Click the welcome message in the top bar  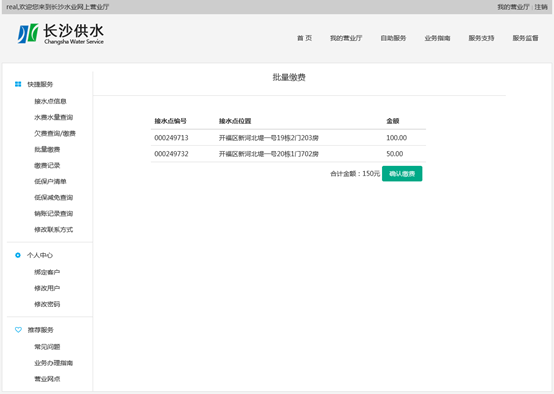pos(58,7)
